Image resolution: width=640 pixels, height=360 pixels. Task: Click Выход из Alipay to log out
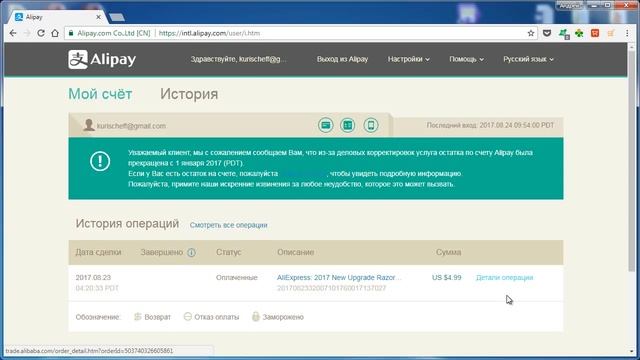tap(342, 59)
